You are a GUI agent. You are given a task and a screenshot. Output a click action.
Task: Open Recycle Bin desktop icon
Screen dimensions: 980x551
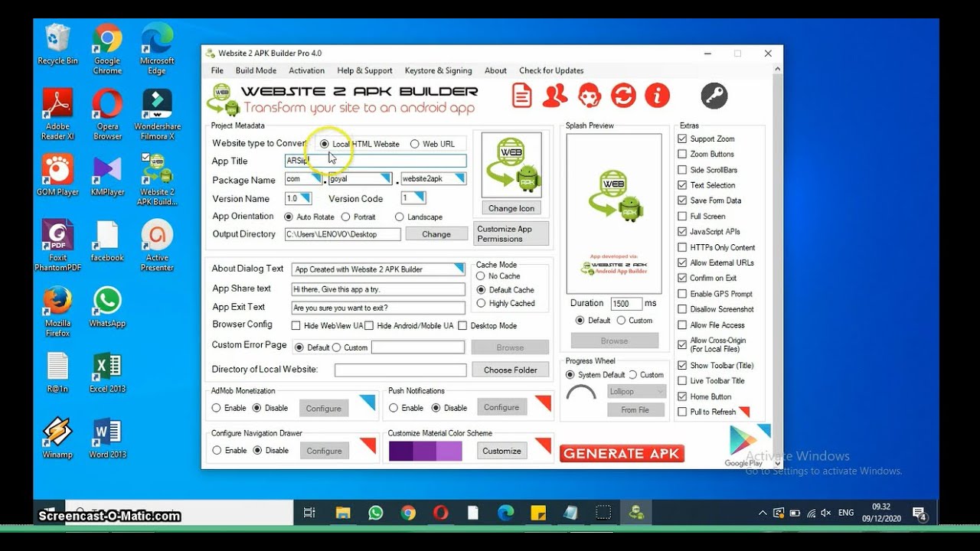click(57, 44)
